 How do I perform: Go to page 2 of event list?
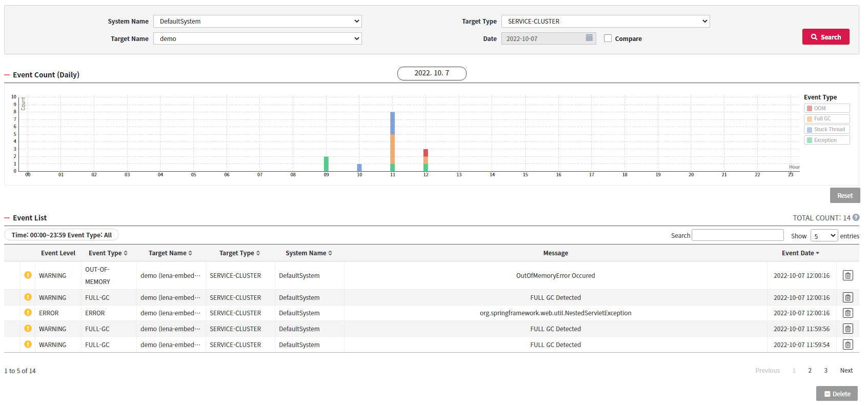[810, 370]
